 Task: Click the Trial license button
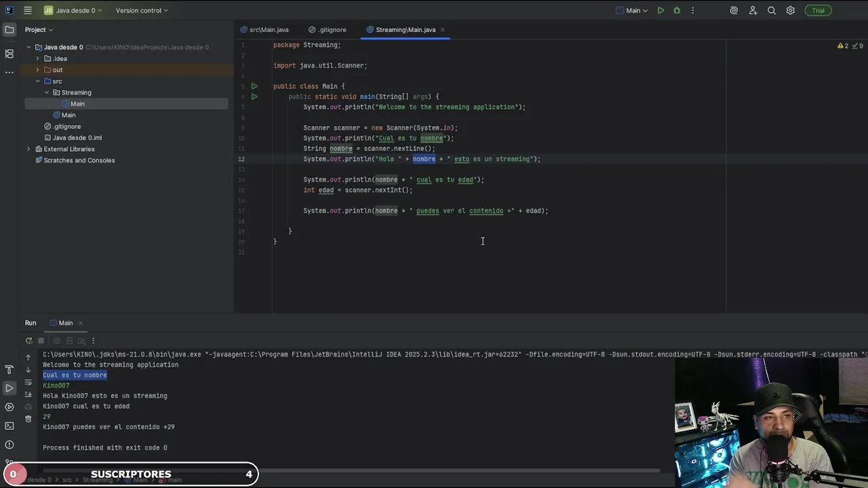tap(818, 10)
